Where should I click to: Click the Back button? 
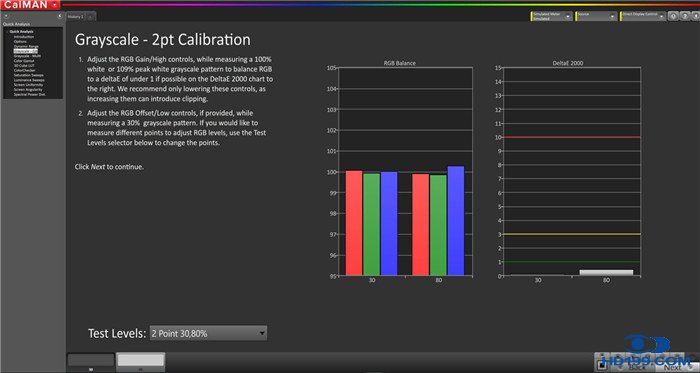point(633,367)
